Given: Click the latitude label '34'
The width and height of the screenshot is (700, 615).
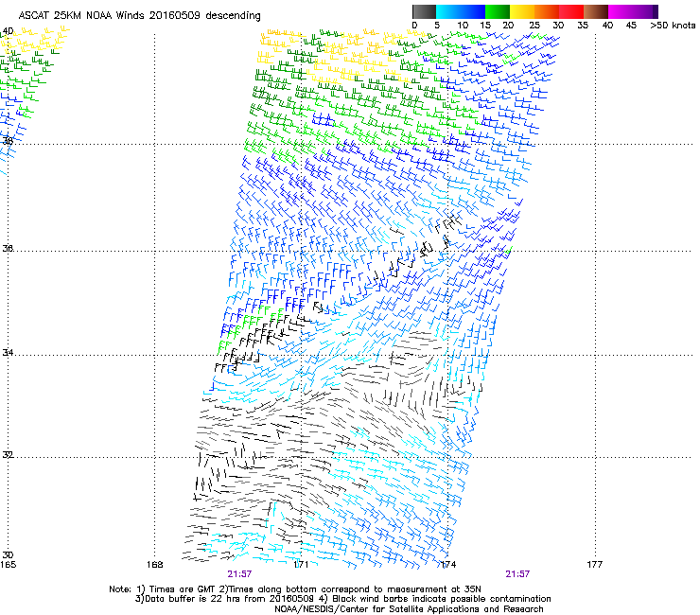Looking at the screenshot, I should tap(8, 353).
